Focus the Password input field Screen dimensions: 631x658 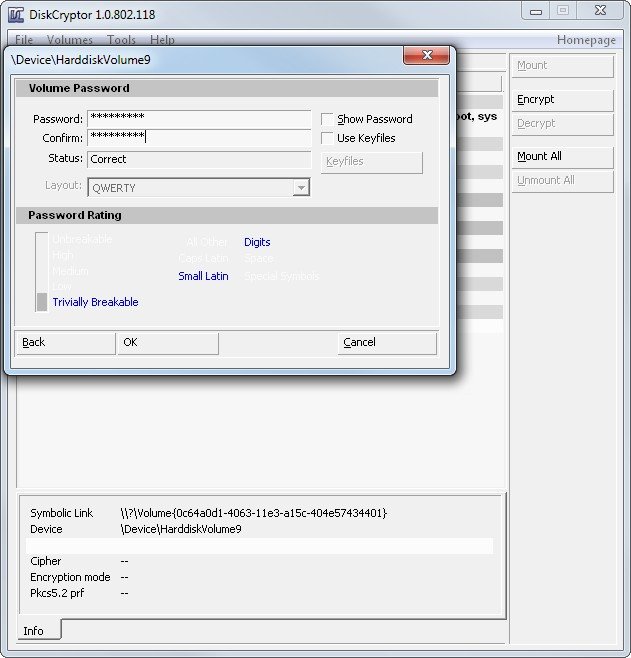199,119
